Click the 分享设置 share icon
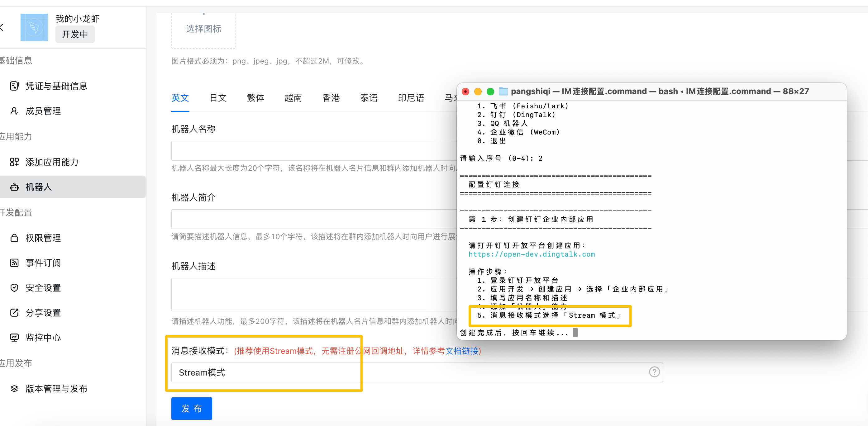868x426 pixels. (x=14, y=313)
